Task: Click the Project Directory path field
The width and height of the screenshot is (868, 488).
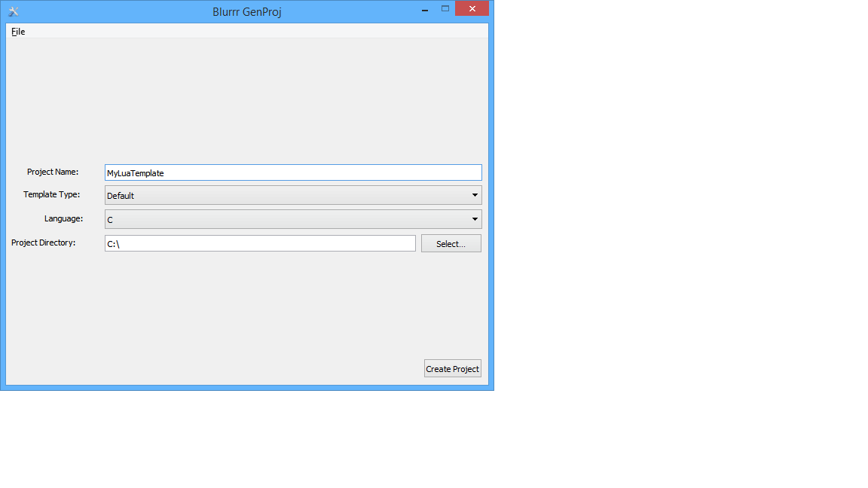Action: coord(260,243)
